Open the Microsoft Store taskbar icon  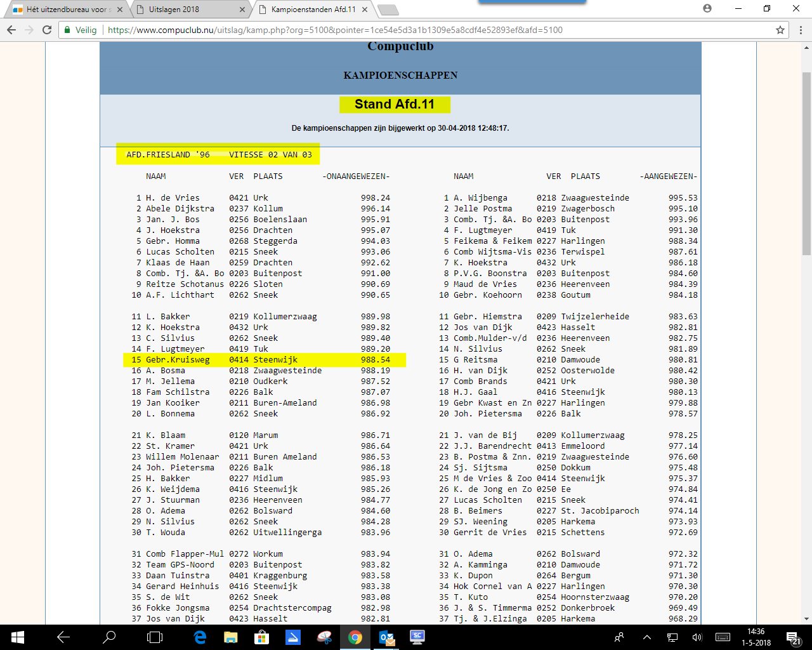click(262, 637)
